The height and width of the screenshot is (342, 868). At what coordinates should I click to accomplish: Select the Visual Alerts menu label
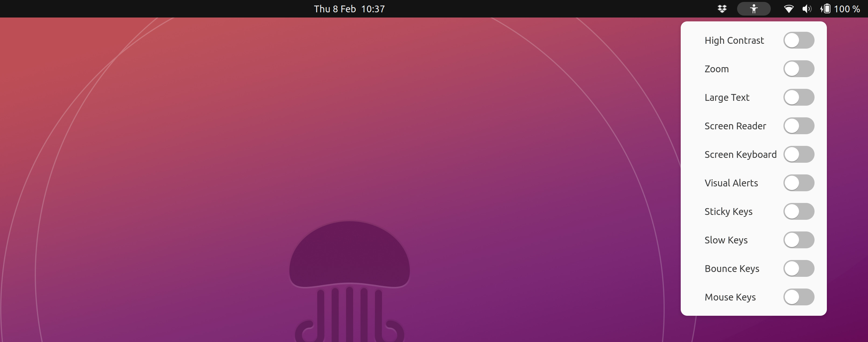[x=731, y=183]
